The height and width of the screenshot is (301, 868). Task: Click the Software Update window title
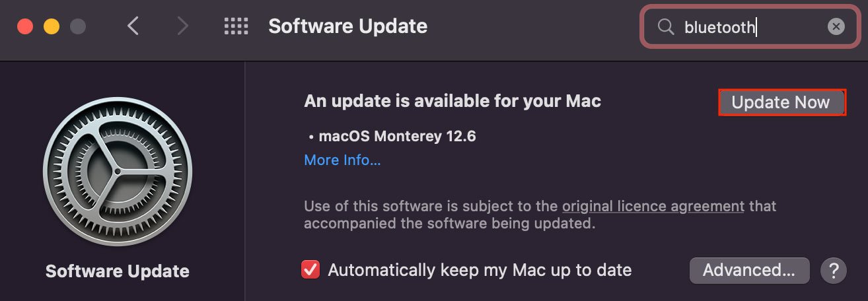tap(347, 26)
